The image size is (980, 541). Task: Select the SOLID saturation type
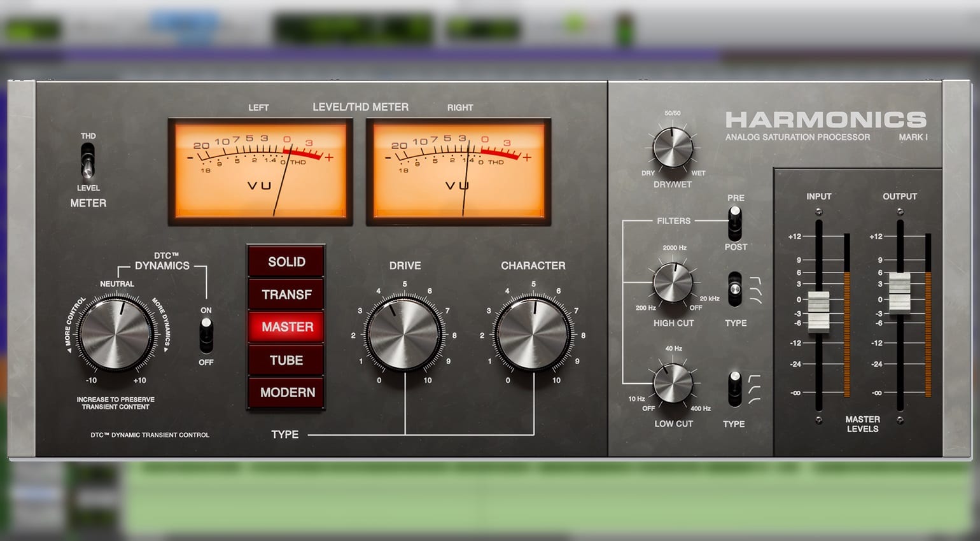pos(286,262)
